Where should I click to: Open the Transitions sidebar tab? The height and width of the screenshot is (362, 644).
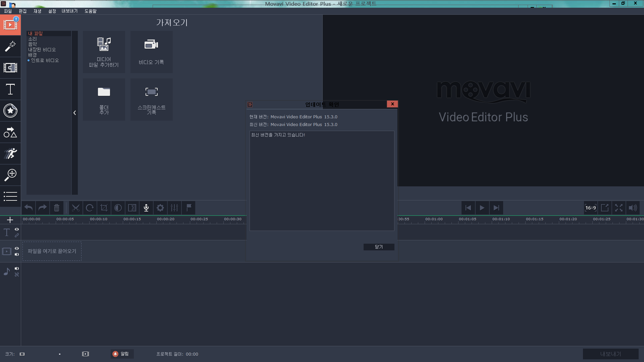(x=10, y=68)
